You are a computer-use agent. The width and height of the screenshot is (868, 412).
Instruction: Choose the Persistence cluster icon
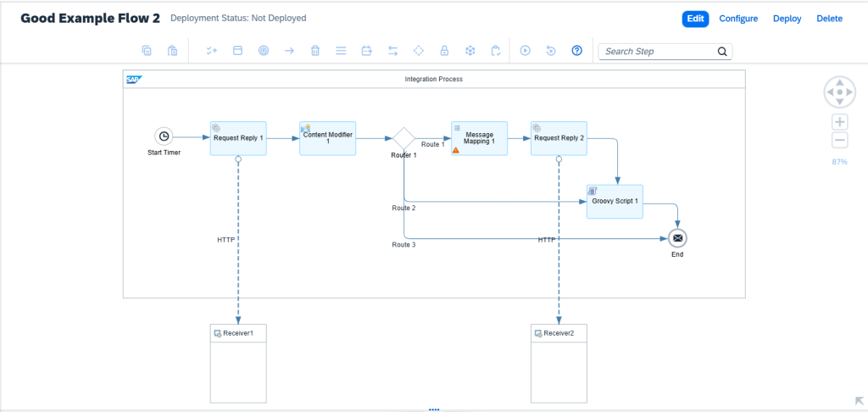[470, 51]
